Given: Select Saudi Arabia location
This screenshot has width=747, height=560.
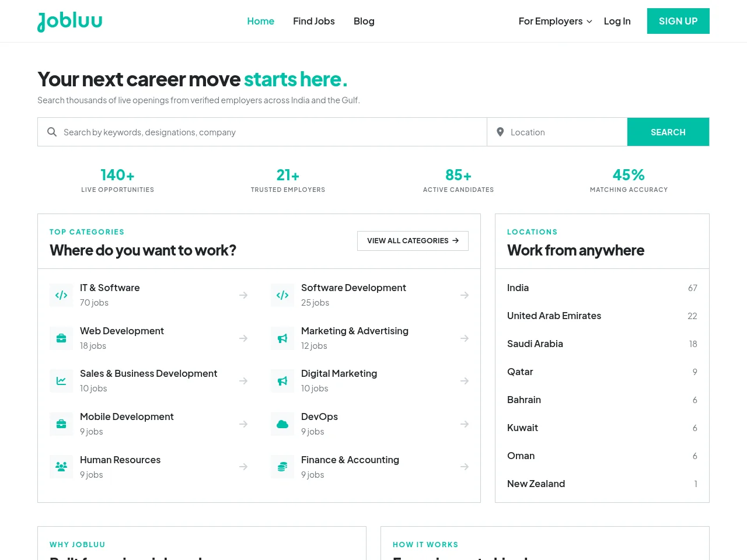Looking at the screenshot, I should pyautogui.click(x=602, y=344).
